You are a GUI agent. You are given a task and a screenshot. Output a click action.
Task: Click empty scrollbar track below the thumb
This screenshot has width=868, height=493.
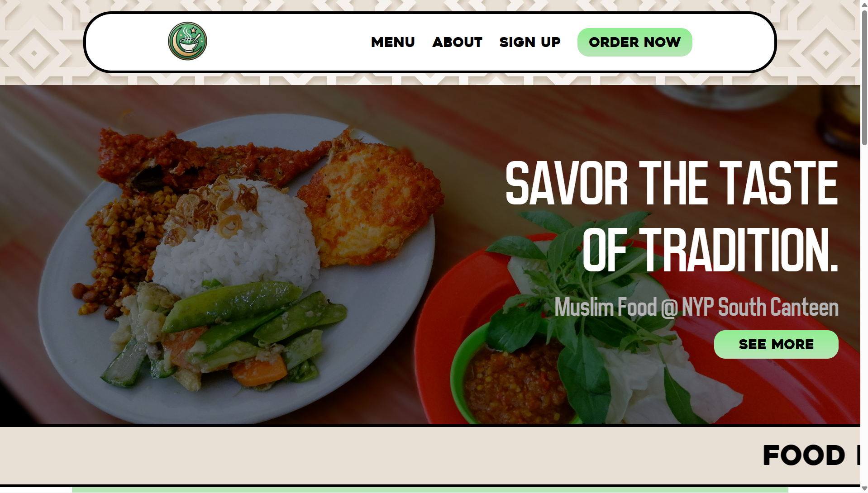[x=864, y=317]
